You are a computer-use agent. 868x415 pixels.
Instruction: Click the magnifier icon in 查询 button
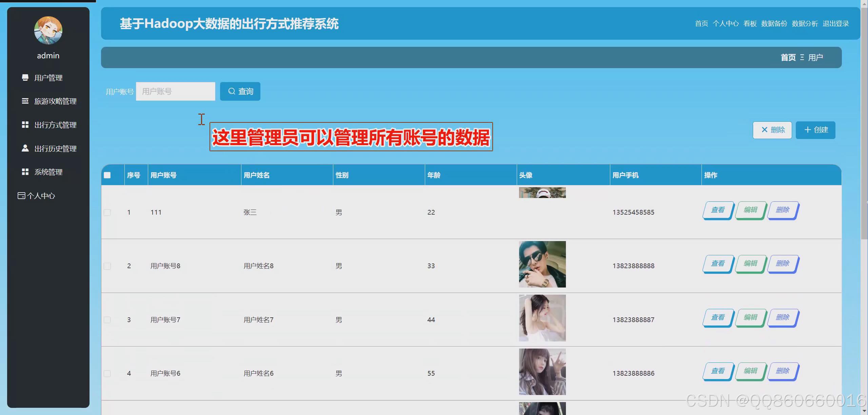(232, 91)
